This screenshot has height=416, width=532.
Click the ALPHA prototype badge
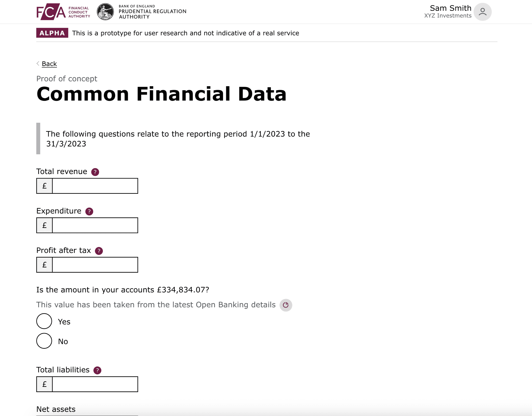point(52,33)
